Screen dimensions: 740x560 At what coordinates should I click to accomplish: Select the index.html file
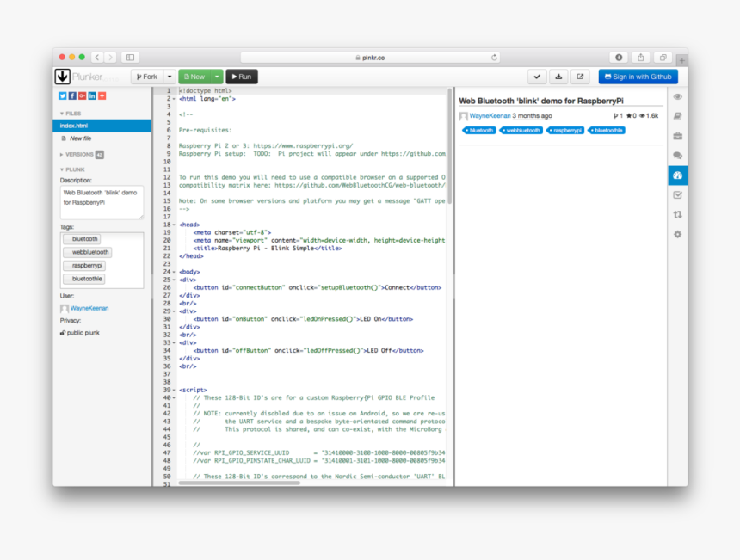point(102,126)
